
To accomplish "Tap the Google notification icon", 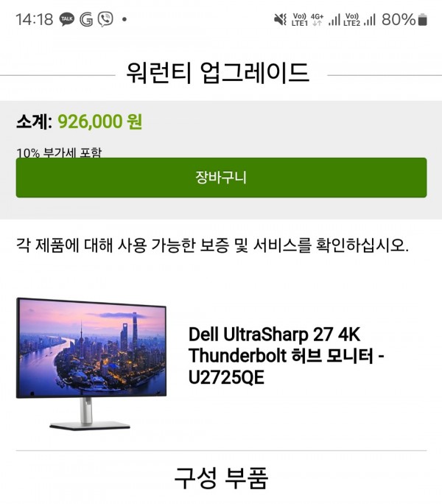I will tap(86, 20).
